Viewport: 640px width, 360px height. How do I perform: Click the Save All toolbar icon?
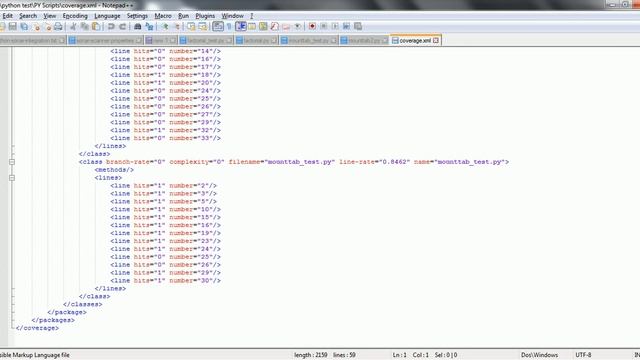(24, 27)
